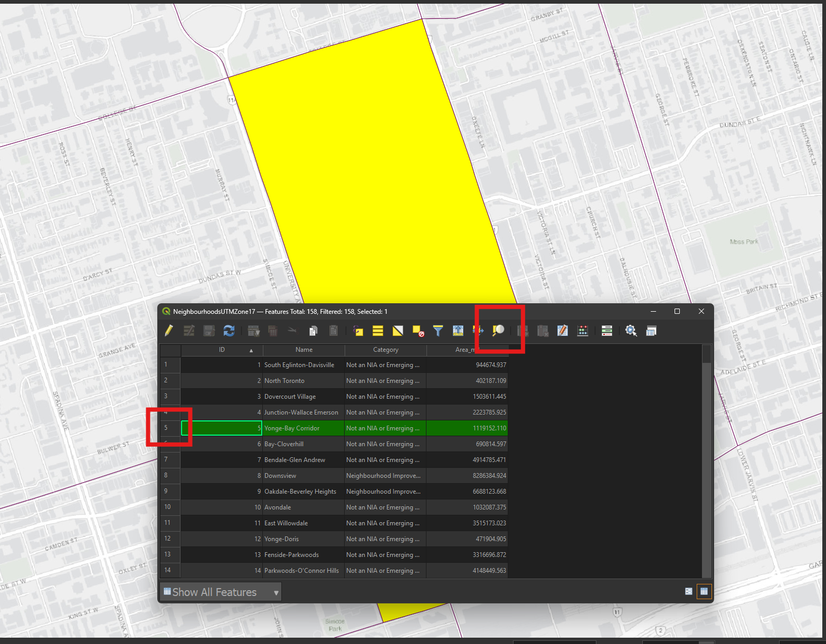
Task: Copy selected rows to clipboard
Action: click(313, 331)
